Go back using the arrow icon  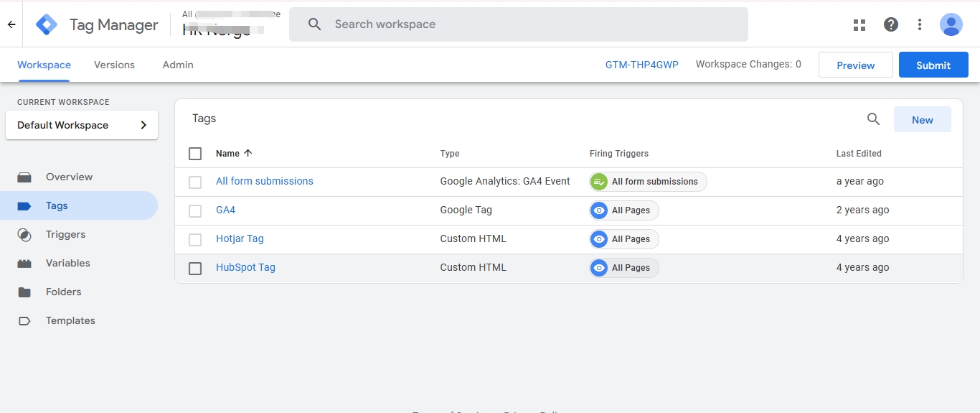click(x=11, y=24)
